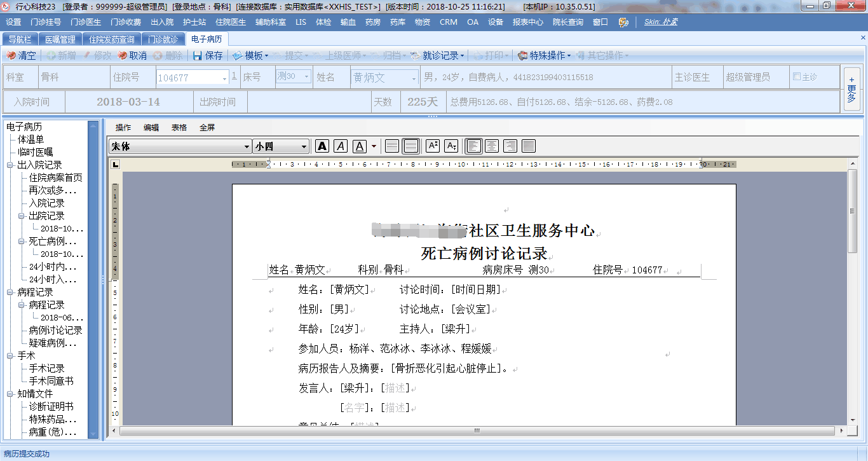Click the highlighted second line spacing icon
The image size is (868, 461).
coord(411,146)
